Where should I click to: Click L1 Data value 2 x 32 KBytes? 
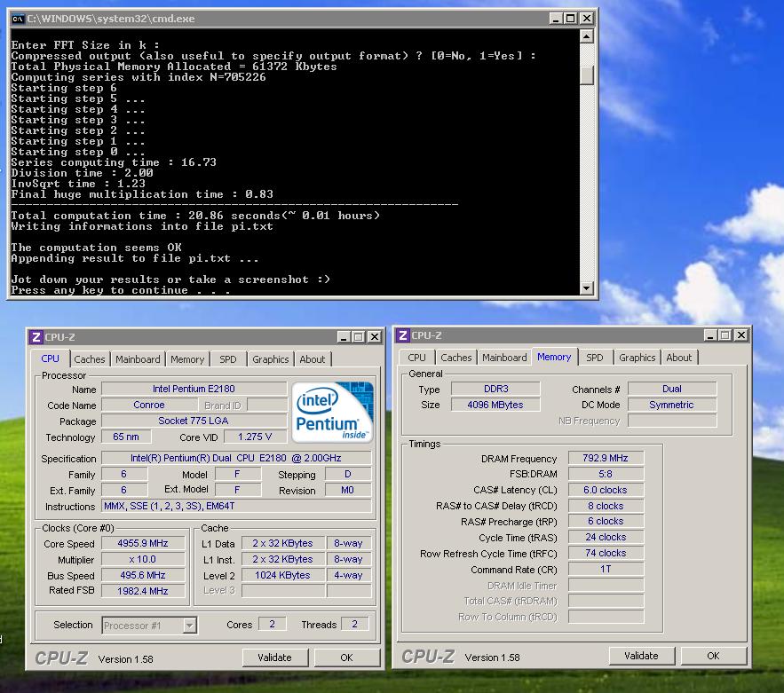click(282, 543)
